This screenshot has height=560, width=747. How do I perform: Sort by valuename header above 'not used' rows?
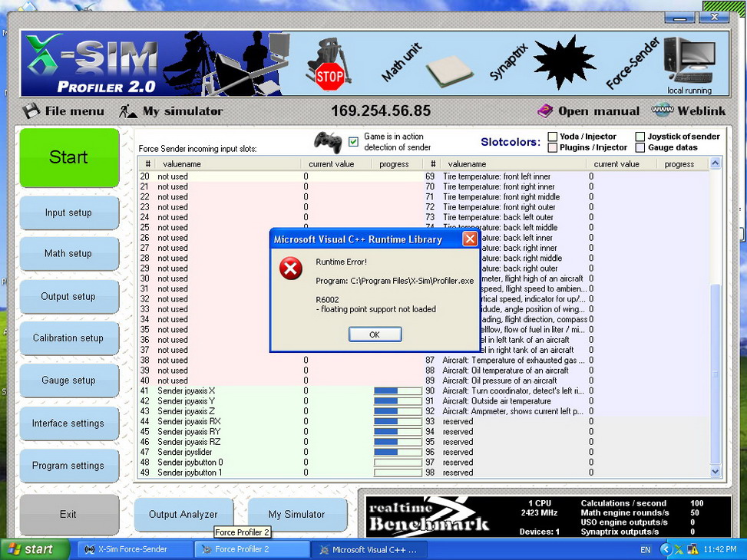[x=229, y=164]
